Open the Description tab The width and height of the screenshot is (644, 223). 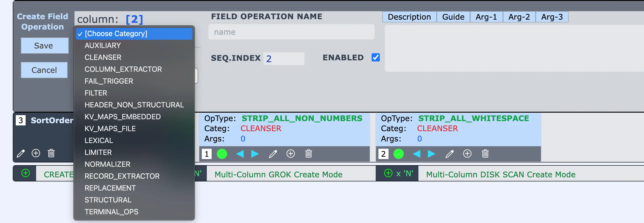[x=409, y=17]
